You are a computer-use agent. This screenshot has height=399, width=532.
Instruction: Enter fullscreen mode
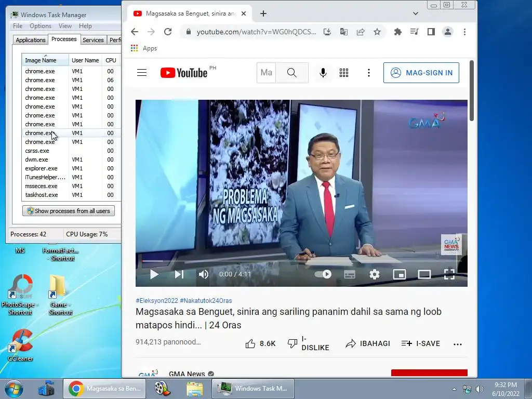(x=449, y=274)
